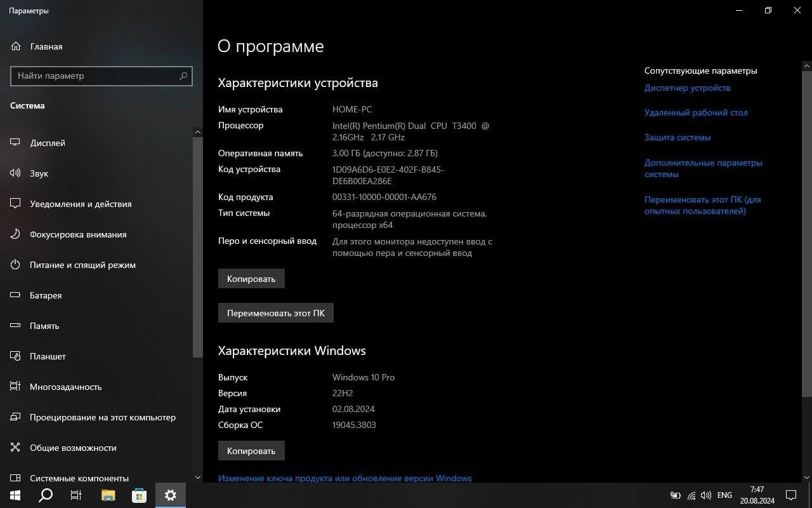Viewport: 812px width, 508px height.
Task: Click the 22H2 version value
Action: click(x=343, y=394)
